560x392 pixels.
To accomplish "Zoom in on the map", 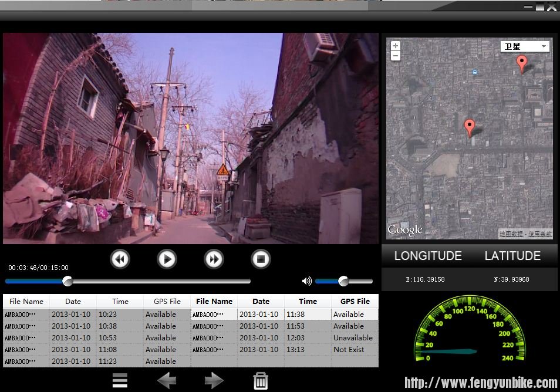I will (x=396, y=46).
